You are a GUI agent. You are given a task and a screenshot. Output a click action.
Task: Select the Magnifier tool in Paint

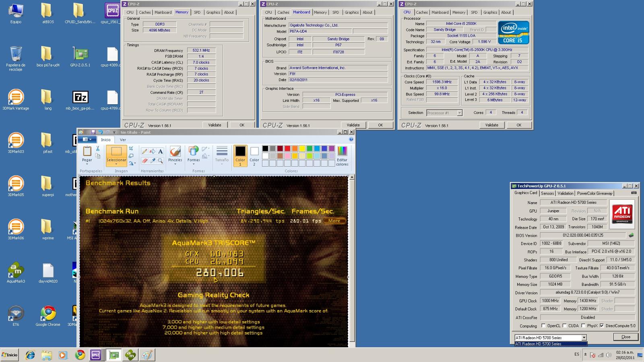(161, 161)
